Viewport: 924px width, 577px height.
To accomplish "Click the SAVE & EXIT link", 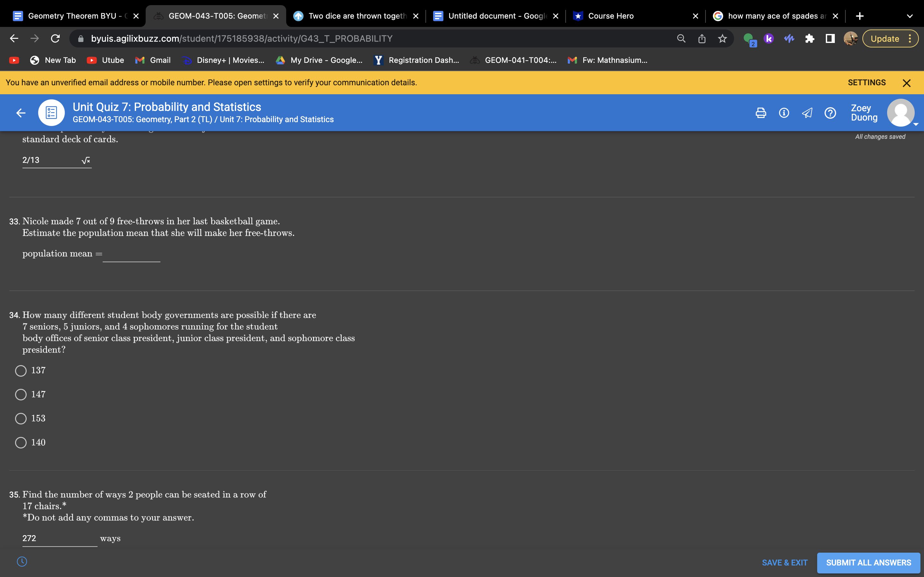I will click(784, 563).
